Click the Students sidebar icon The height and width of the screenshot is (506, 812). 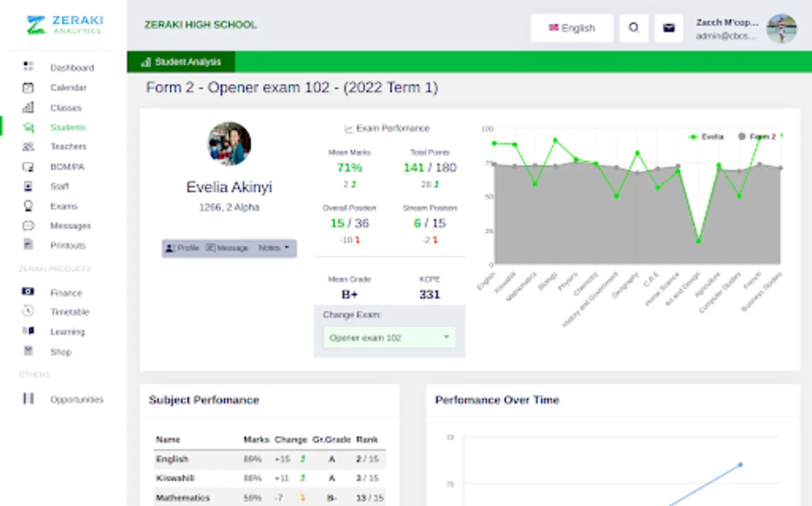point(28,128)
